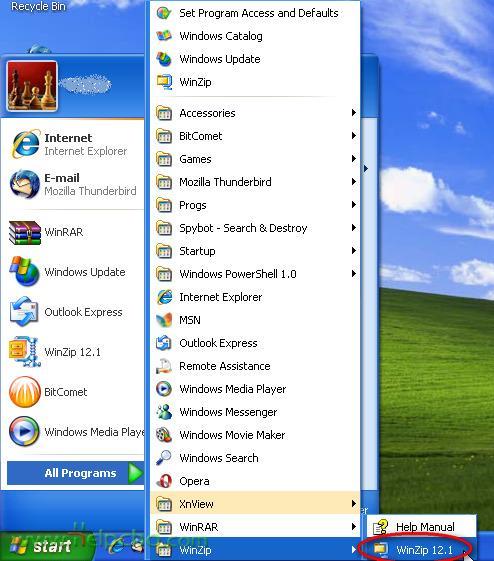Click 'Progs' folder text

[x=193, y=205]
